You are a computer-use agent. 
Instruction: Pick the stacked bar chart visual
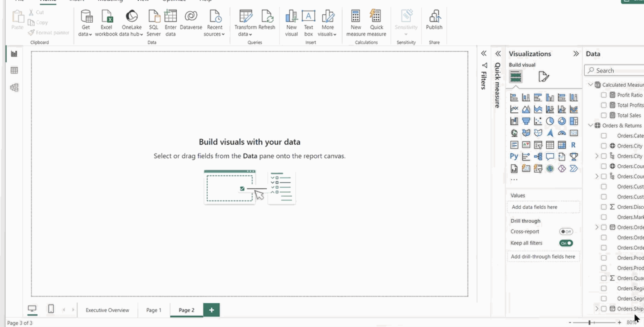(x=514, y=98)
